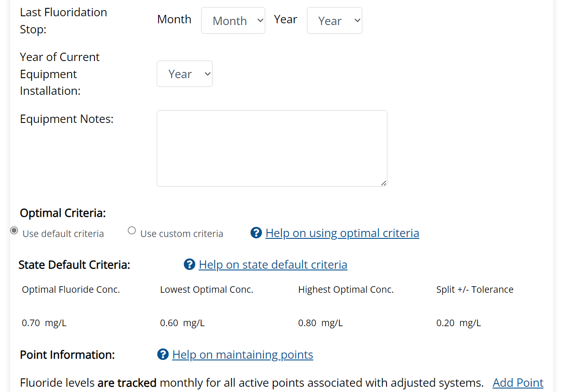The image size is (563, 392).
Task: Open the 'Help on maintaining points' link
Action: tap(242, 355)
